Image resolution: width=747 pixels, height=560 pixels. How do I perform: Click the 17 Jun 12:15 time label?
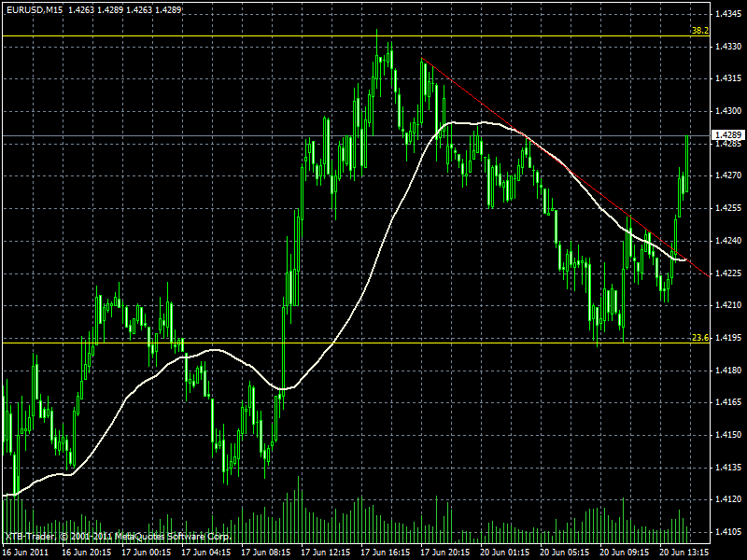coord(326,553)
